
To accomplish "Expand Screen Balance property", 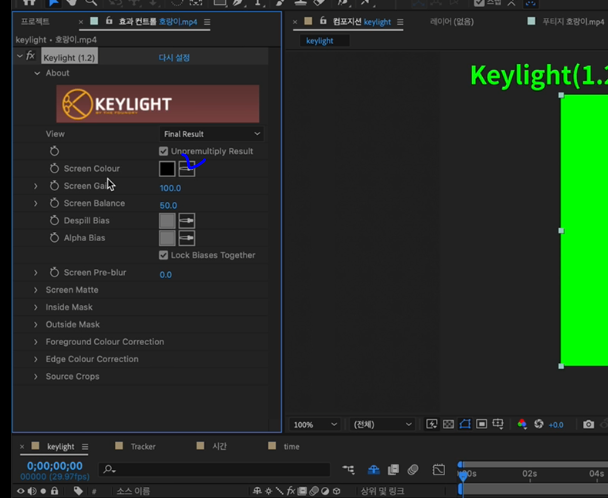I will coord(36,203).
